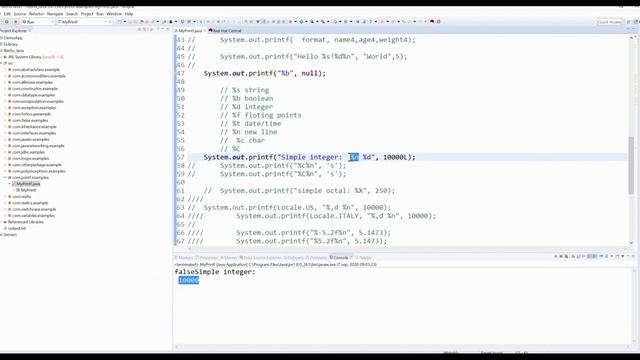
Task: Click the Clear Console icon
Action: pos(573,256)
